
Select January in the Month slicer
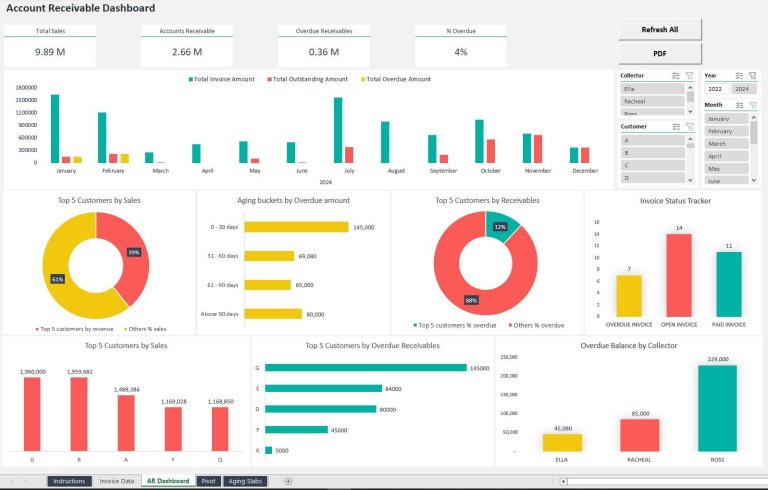tap(726, 119)
